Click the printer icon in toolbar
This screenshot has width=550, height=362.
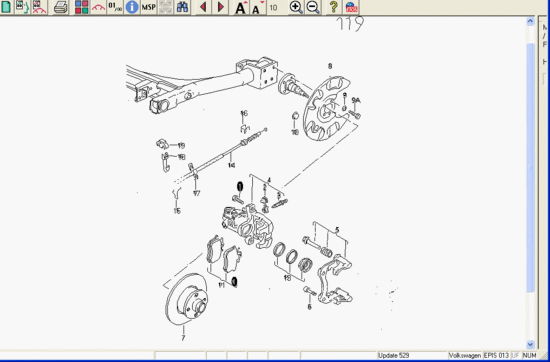point(61,7)
